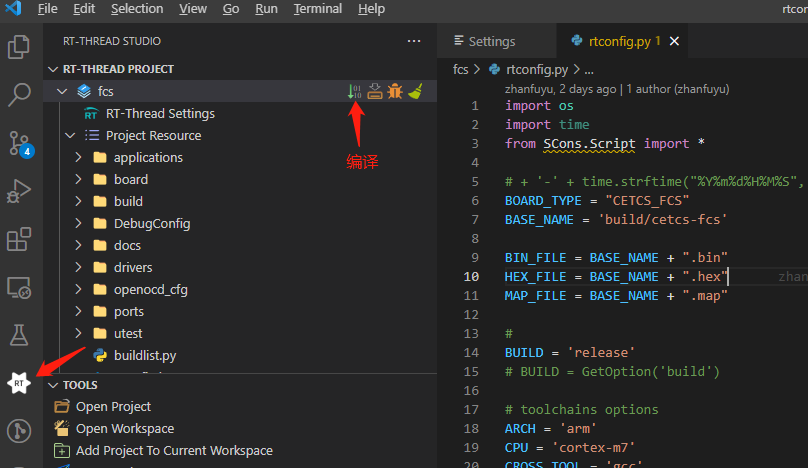Click the download flash icon for fcs
808x468 pixels.
(x=375, y=91)
